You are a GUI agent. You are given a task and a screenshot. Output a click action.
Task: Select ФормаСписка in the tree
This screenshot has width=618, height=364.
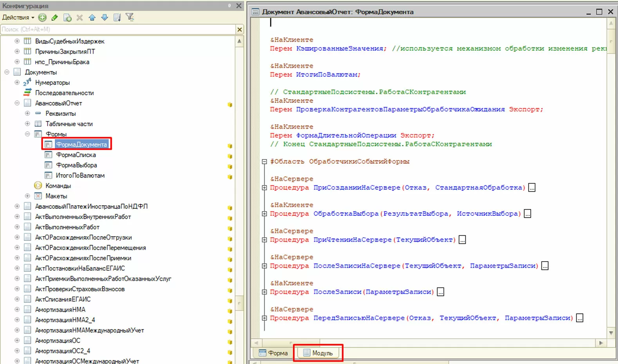76,155
